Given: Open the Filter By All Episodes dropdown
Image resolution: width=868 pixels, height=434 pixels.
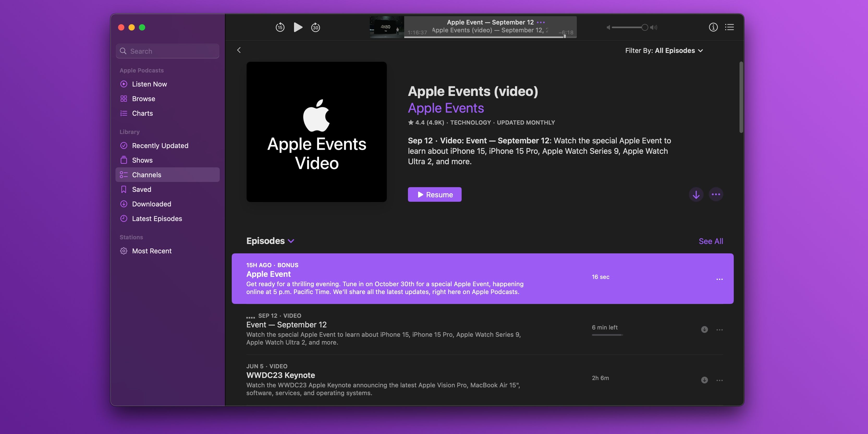Looking at the screenshot, I should 664,50.
